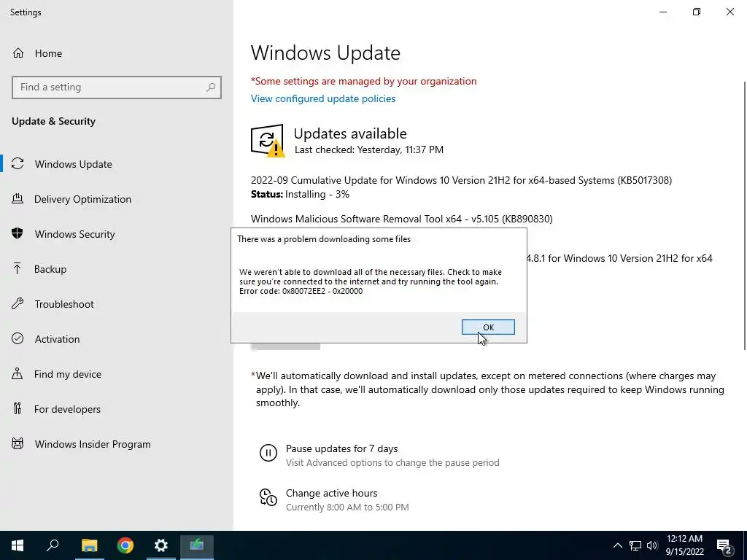
Task: Click the Updates available warning status icon
Action: click(268, 141)
